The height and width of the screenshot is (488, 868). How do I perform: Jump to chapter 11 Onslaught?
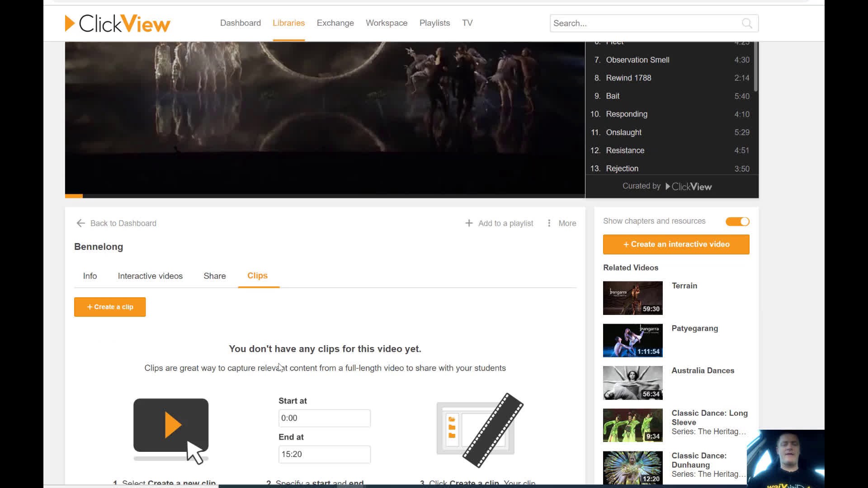coord(672,132)
